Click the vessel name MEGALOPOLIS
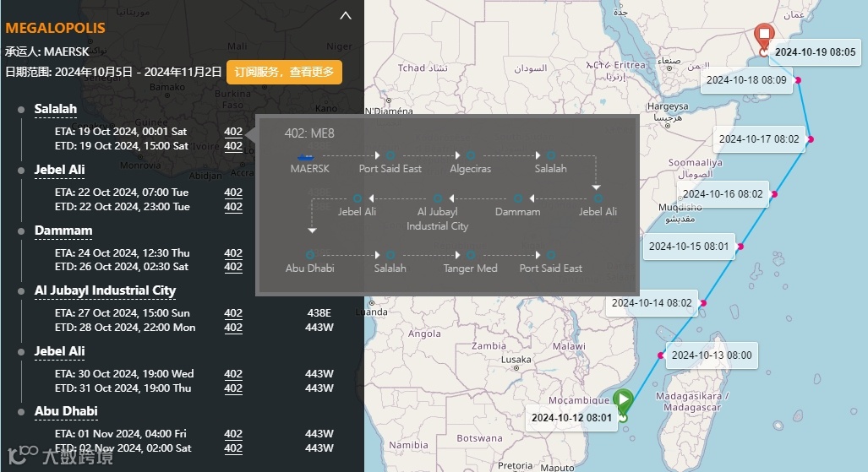This screenshot has width=868, height=472. (55, 28)
